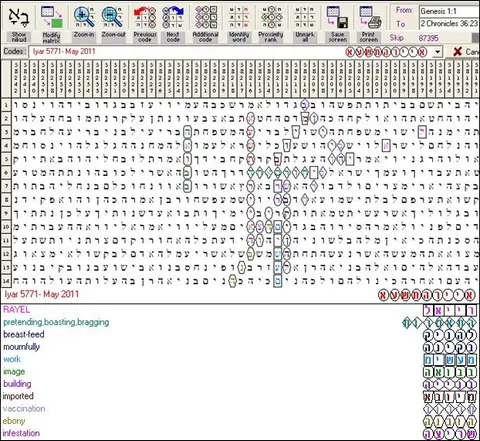Click the Show nikud label button
Image resolution: width=480 pixels, height=441 pixels.
point(19,37)
